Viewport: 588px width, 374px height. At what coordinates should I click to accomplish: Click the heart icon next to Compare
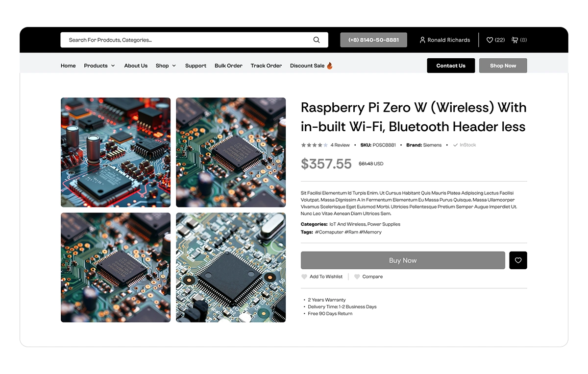357,277
